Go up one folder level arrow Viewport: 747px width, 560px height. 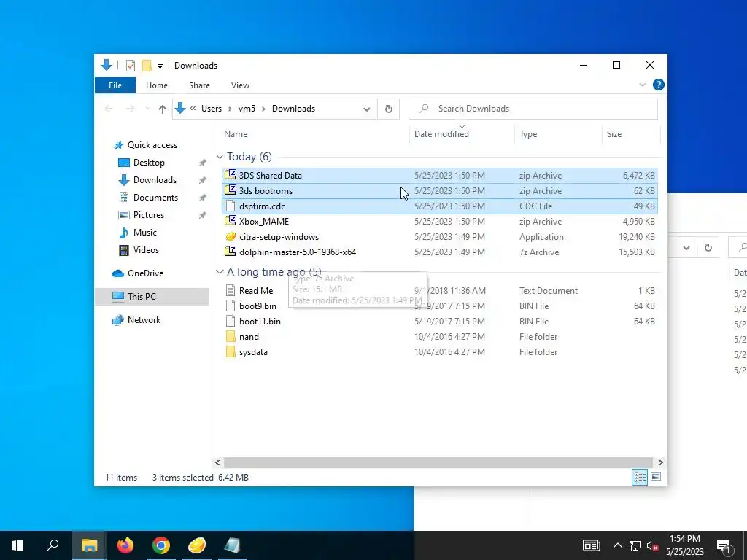coord(163,109)
